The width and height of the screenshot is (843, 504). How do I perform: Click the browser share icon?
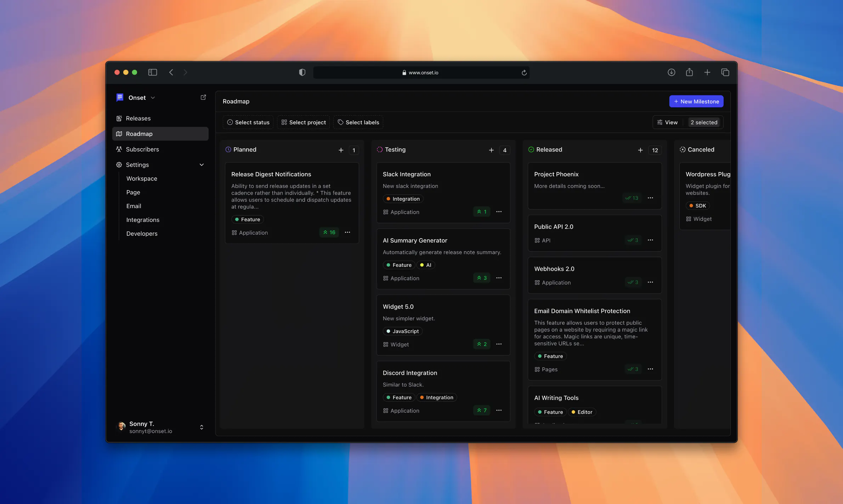(689, 72)
